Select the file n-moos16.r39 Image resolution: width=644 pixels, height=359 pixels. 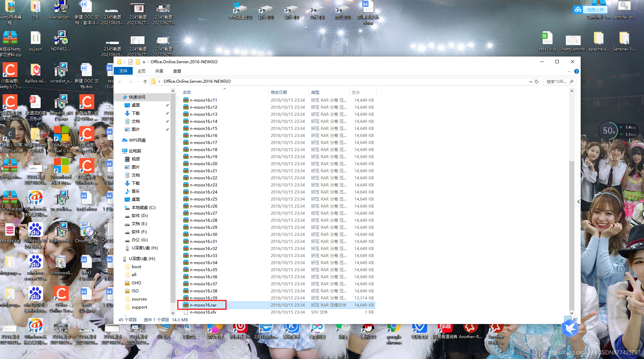click(203, 298)
